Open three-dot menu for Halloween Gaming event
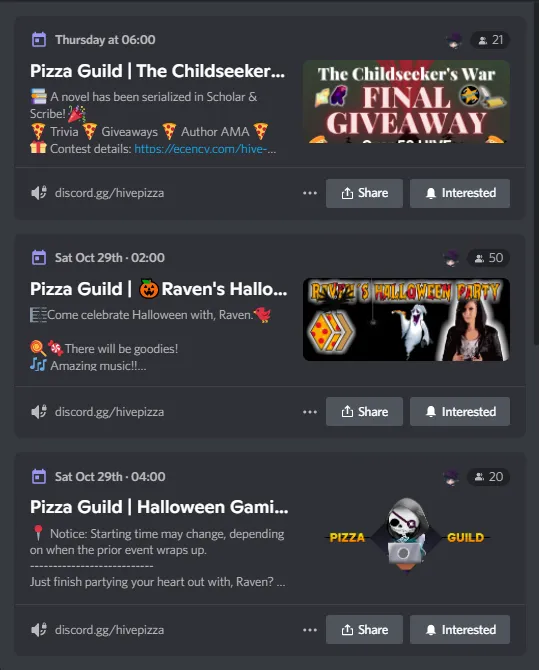The height and width of the screenshot is (670, 539). tap(310, 630)
